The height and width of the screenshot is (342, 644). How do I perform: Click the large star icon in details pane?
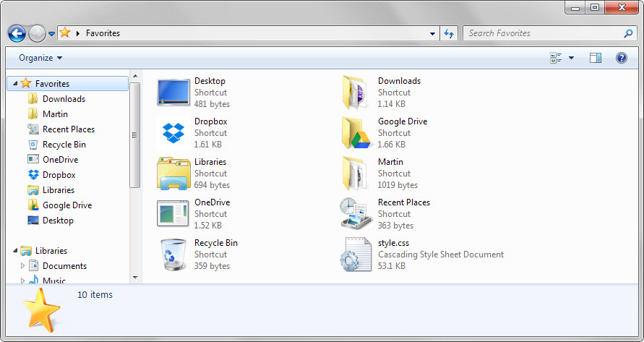(41, 310)
